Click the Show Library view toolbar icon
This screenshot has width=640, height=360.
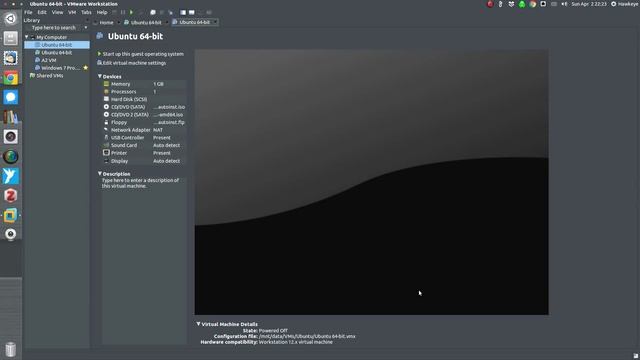[183, 12]
